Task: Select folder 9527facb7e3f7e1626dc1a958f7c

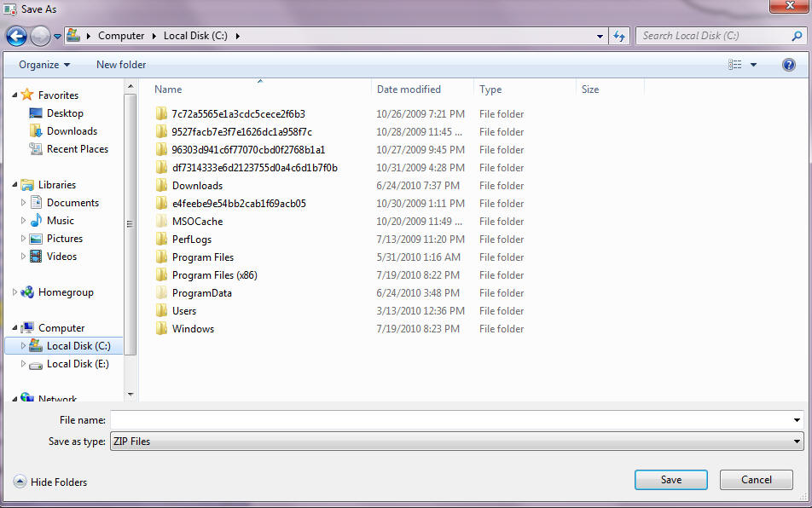Action: click(242, 132)
